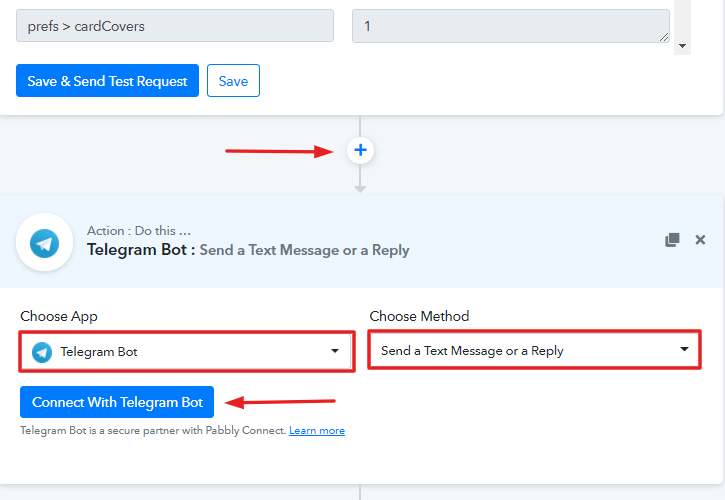Click the Choose App label
Image resolution: width=725 pixels, height=500 pixels.
pos(59,316)
